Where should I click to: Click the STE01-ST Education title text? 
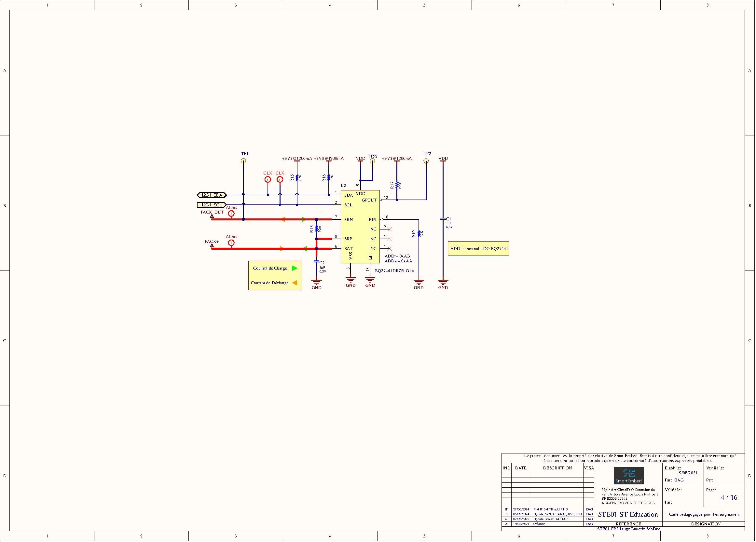[x=628, y=514]
